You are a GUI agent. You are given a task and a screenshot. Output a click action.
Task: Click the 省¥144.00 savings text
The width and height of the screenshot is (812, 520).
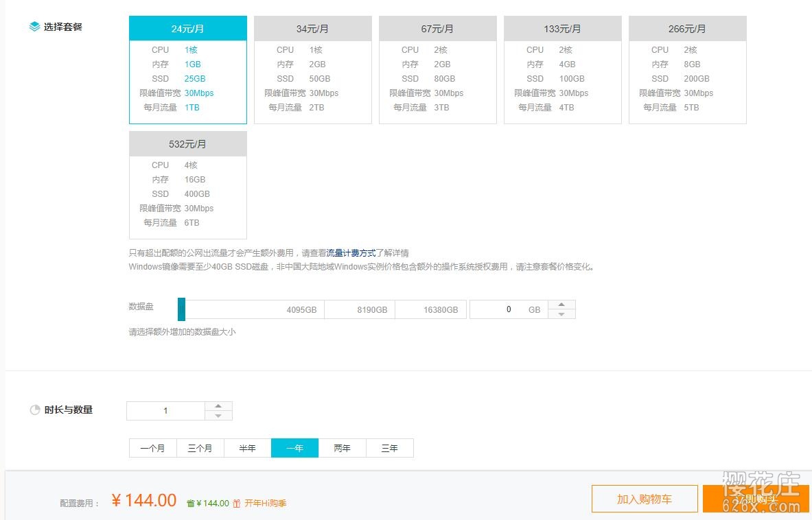point(208,504)
